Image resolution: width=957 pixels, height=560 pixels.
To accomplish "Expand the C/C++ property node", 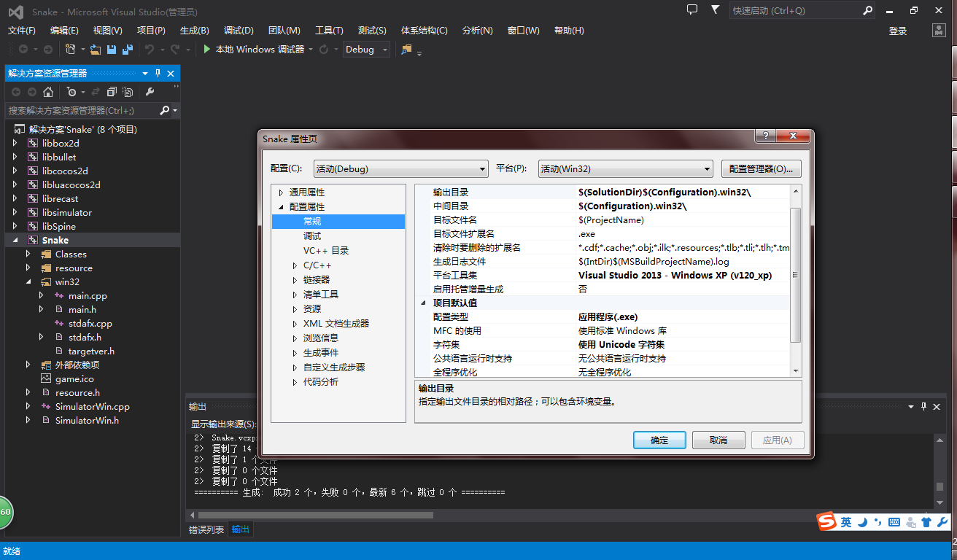I will point(295,265).
